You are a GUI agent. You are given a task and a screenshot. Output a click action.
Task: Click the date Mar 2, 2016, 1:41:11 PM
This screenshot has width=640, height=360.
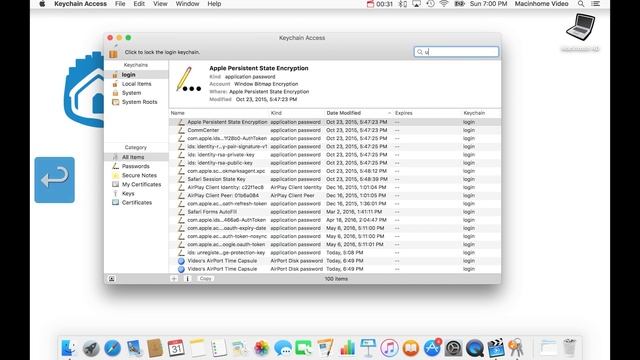(x=354, y=212)
